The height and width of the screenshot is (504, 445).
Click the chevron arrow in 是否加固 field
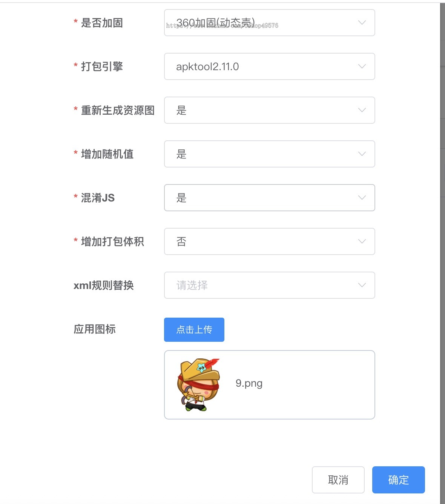tap(362, 23)
